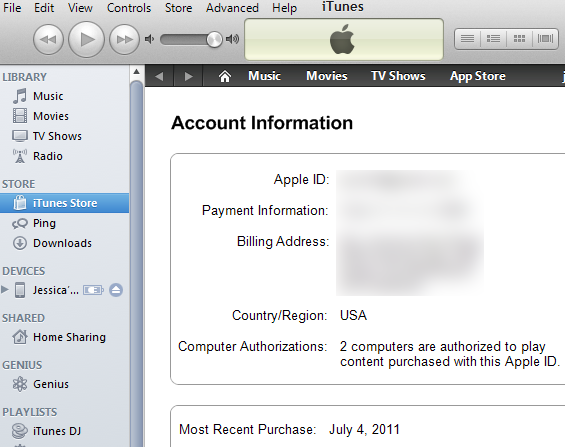Adjust the volume slider knob

point(214,39)
